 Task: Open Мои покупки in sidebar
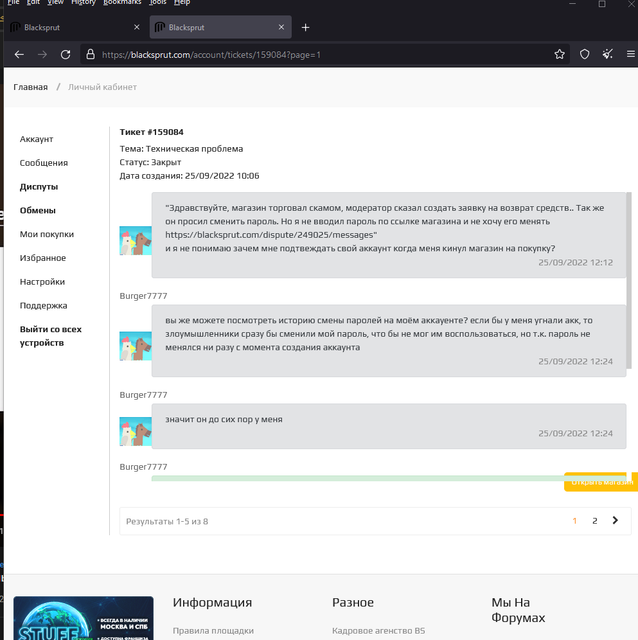[x=47, y=234]
